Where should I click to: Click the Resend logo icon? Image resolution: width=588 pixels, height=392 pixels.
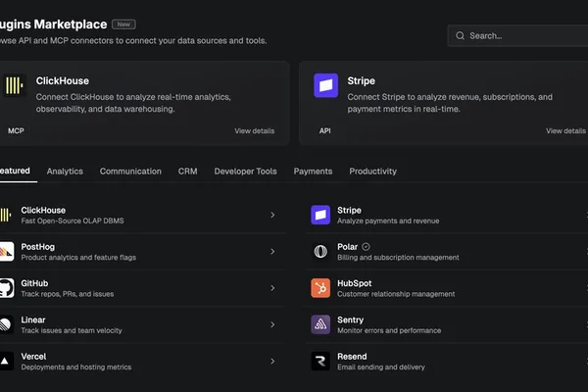click(320, 361)
